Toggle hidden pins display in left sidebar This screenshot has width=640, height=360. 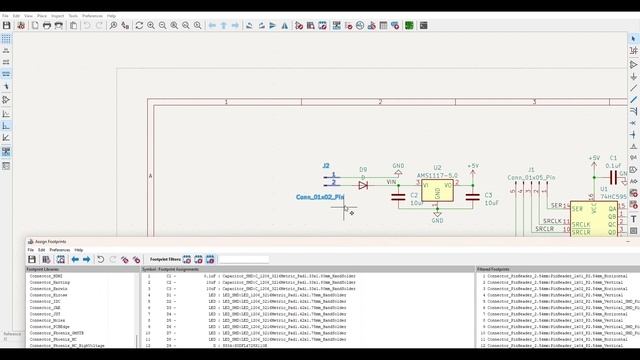[x=6, y=100]
